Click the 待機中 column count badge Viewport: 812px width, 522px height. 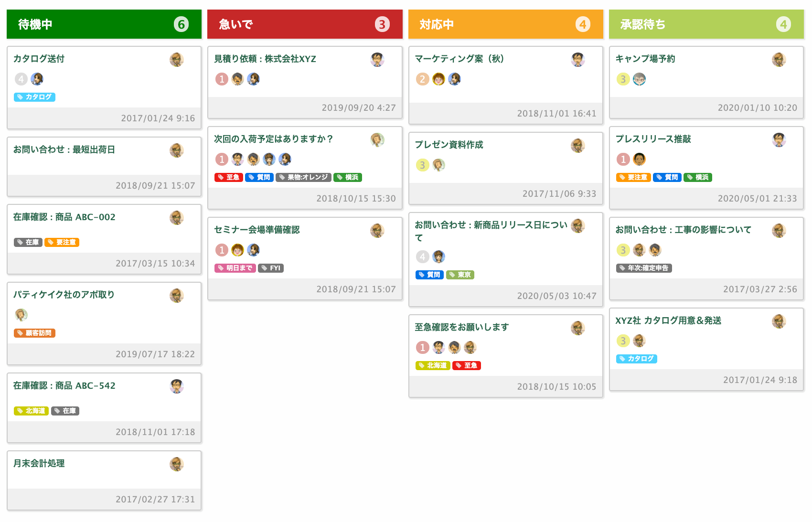(181, 24)
